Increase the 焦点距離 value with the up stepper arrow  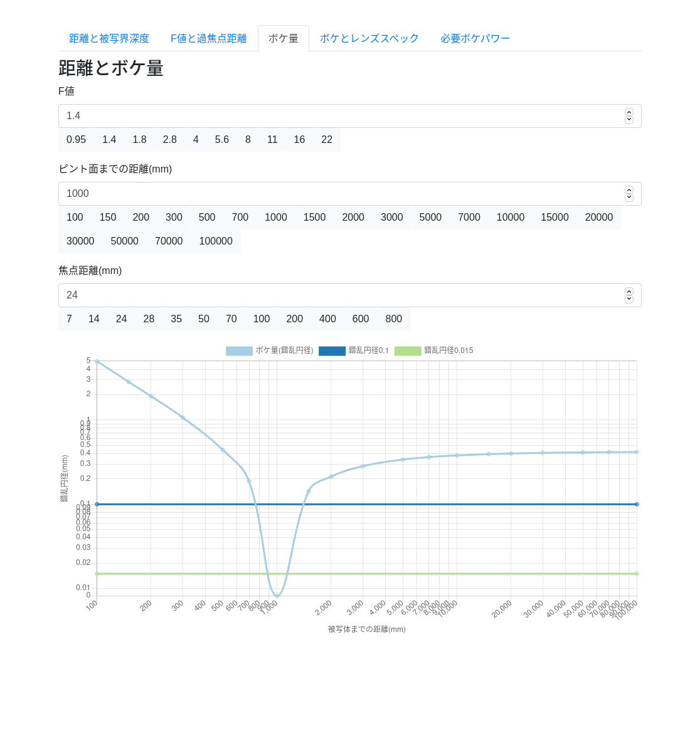point(629,292)
